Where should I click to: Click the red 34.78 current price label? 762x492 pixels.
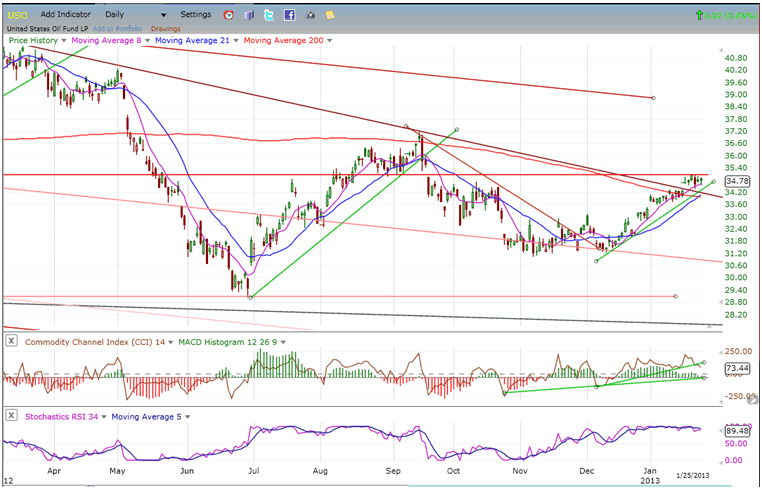tap(738, 180)
